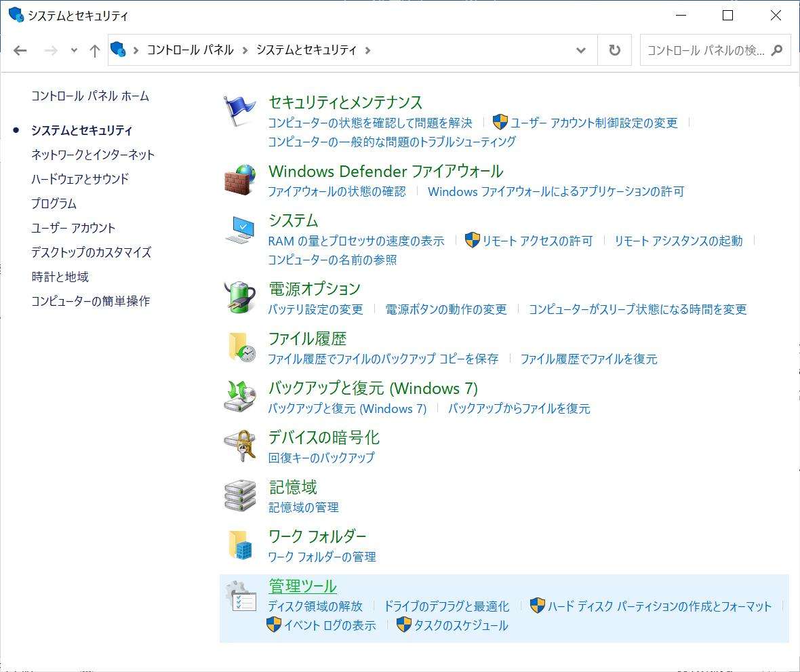
Task: Expand root chevron before コントロール パネル breadcrumb
Action: 136,50
